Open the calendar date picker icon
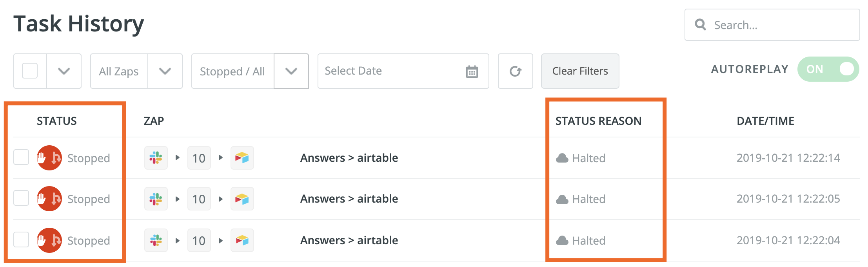Image resolution: width=868 pixels, height=267 pixels. (472, 71)
